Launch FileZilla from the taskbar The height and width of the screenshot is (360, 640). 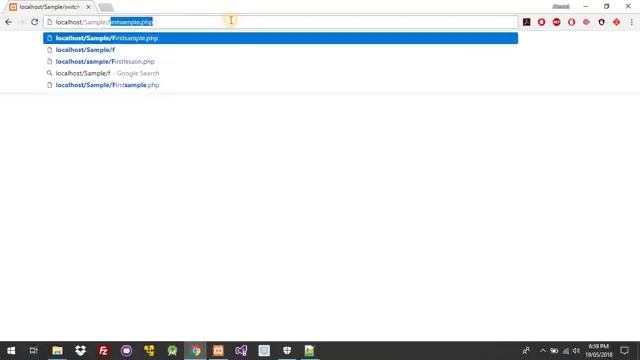click(103, 351)
